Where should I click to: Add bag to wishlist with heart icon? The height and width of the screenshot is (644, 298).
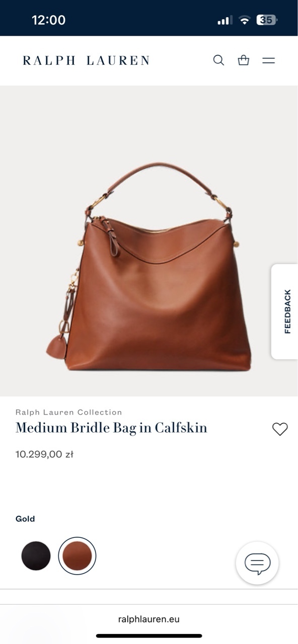pyautogui.click(x=280, y=429)
